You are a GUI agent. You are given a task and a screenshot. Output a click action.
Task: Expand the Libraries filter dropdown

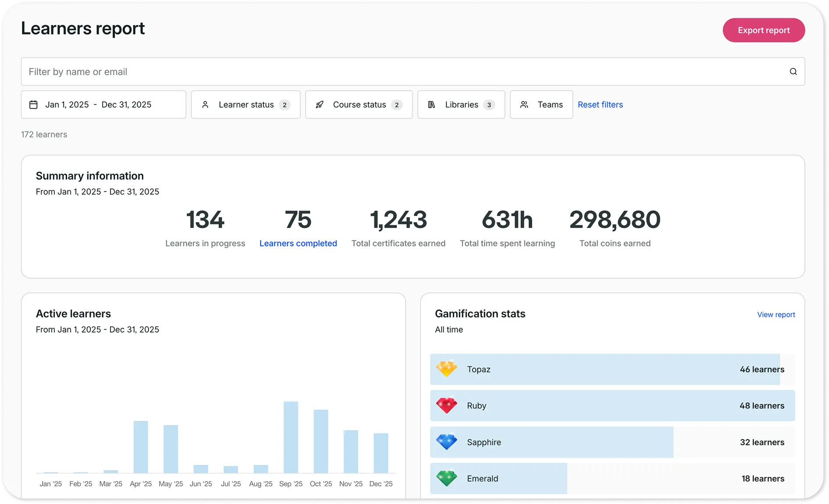tap(461, 105)
